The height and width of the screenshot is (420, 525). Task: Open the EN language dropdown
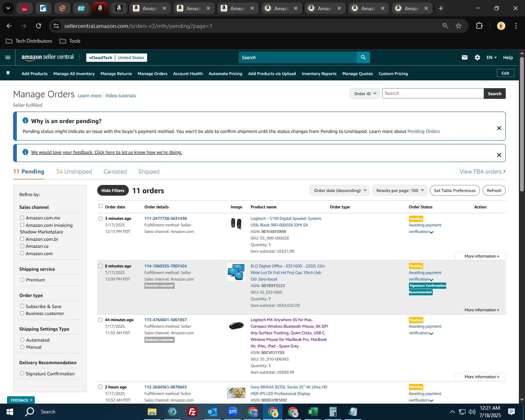(x=491, y=57)
